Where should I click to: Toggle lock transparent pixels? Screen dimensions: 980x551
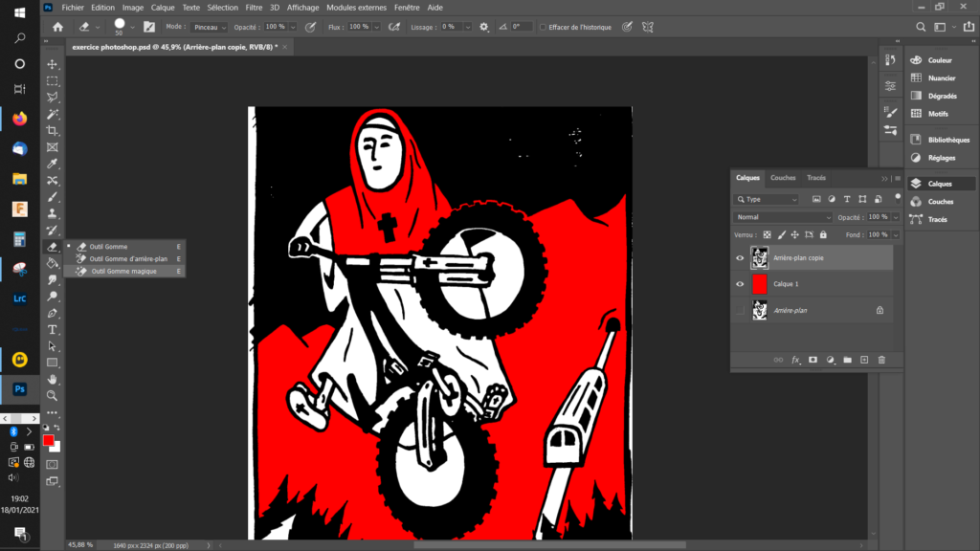tap(767, 235)
